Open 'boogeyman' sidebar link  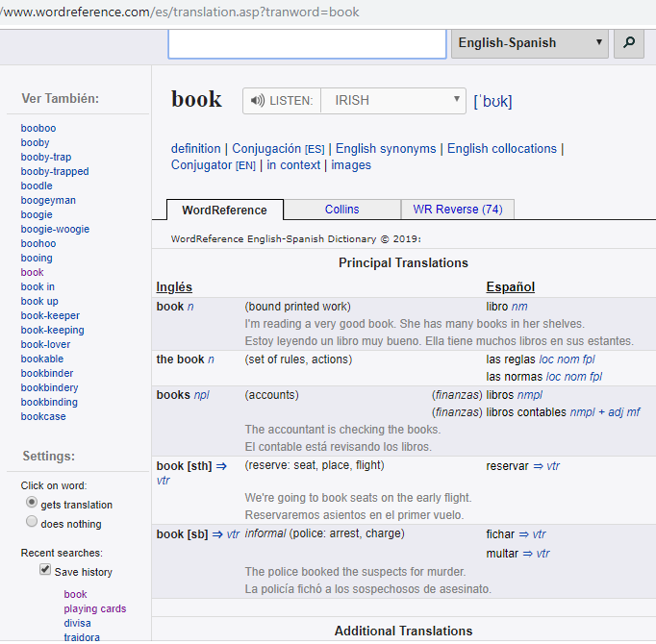coord(48,200)
